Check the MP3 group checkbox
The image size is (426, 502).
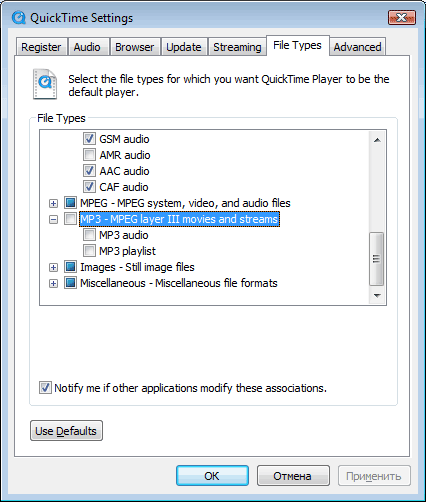tap(70, 219)
